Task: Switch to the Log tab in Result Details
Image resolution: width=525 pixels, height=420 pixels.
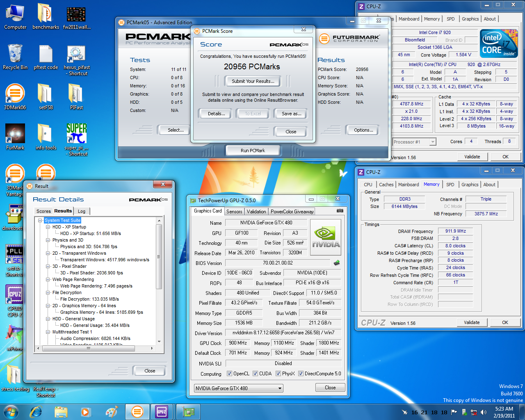Action: click(82, 211)
